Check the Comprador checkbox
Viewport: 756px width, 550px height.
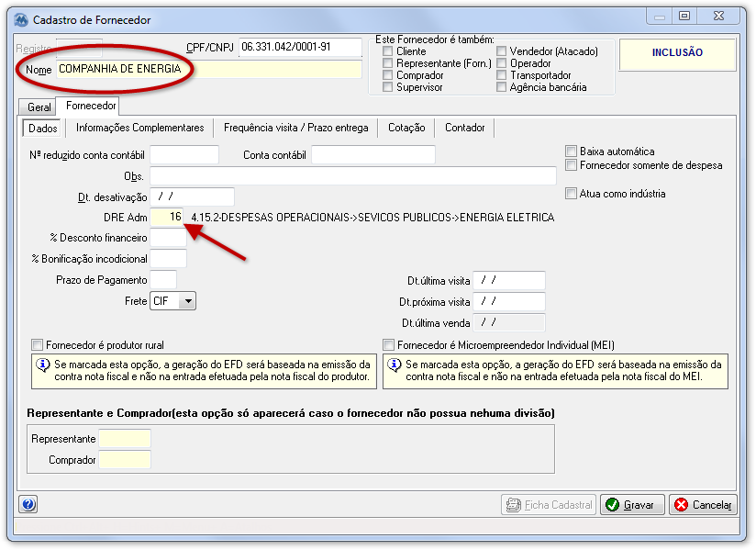coord(388,74)
